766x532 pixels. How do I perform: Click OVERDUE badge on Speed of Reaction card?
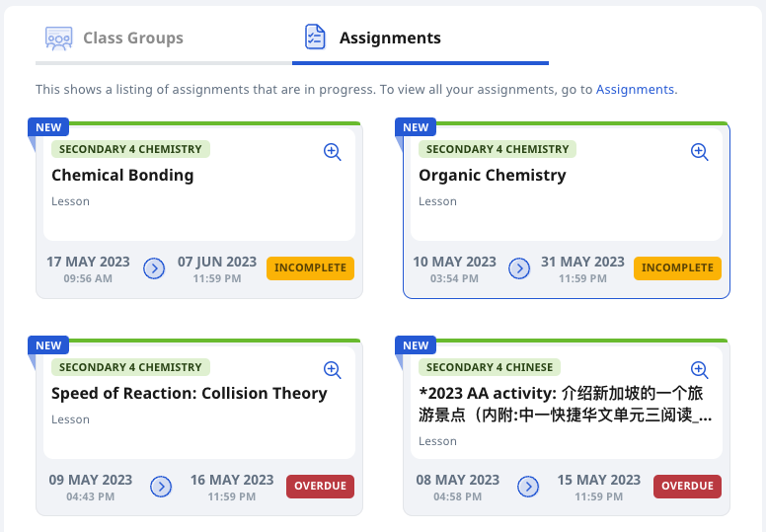[x=320, y=486]
